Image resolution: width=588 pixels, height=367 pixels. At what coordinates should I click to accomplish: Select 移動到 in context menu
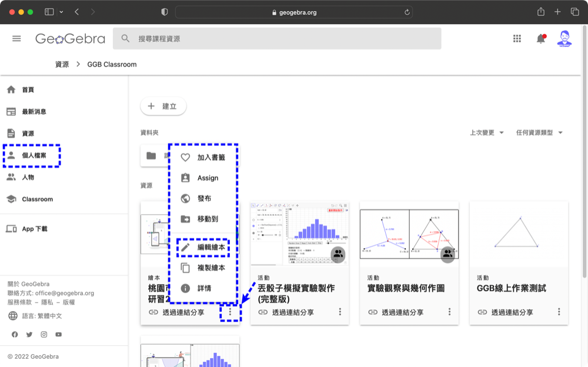pos(203,219)
